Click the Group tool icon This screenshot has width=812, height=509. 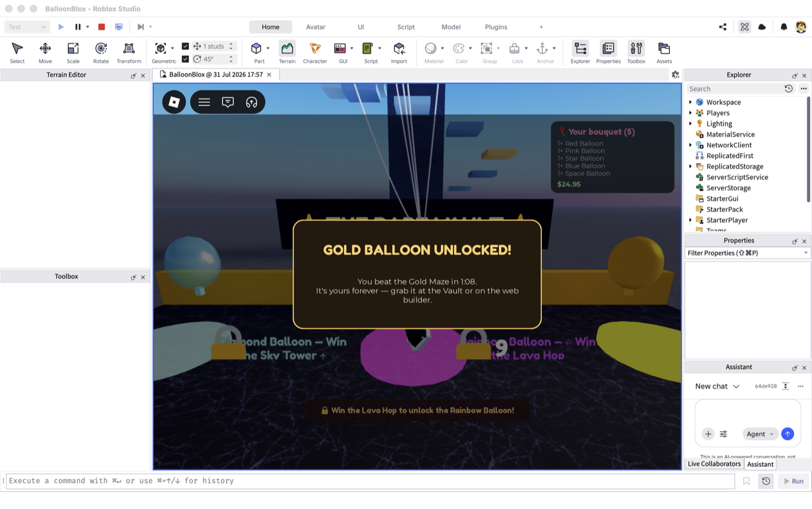point(487,48)
